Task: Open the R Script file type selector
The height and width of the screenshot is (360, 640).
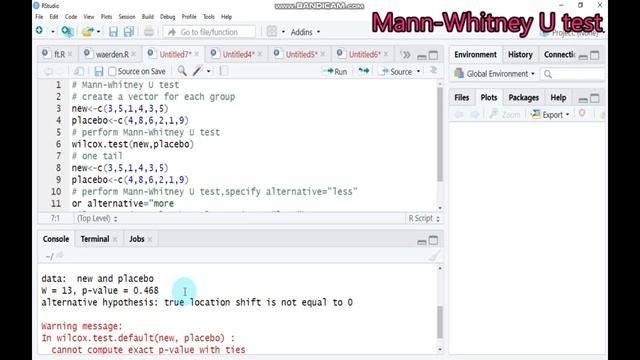Action: pyautogui.click(x=424, y=218)
